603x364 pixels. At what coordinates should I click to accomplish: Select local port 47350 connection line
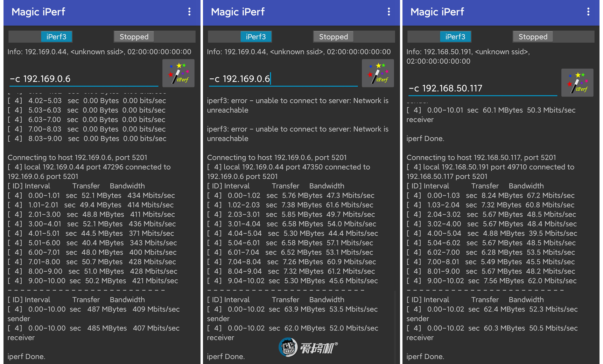[x=289, y=172]
